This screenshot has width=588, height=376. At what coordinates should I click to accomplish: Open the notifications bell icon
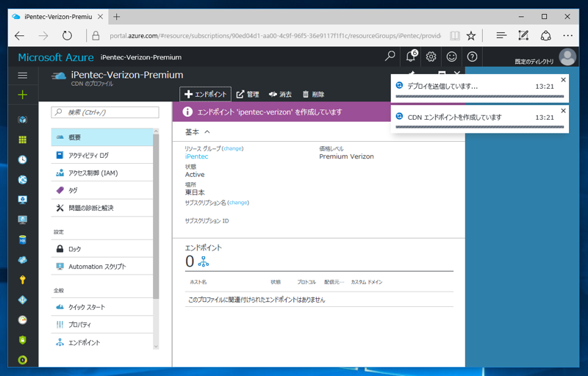(x=411, y=57)
